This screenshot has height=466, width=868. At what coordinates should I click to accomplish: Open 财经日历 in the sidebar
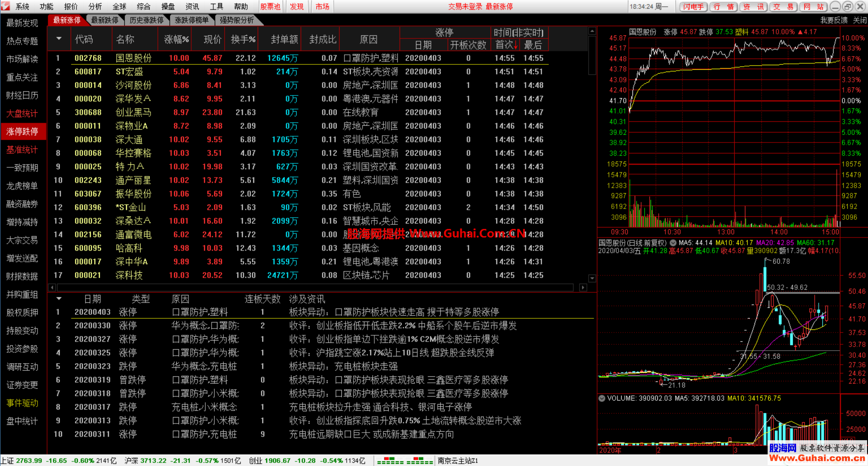coord(22,95)
